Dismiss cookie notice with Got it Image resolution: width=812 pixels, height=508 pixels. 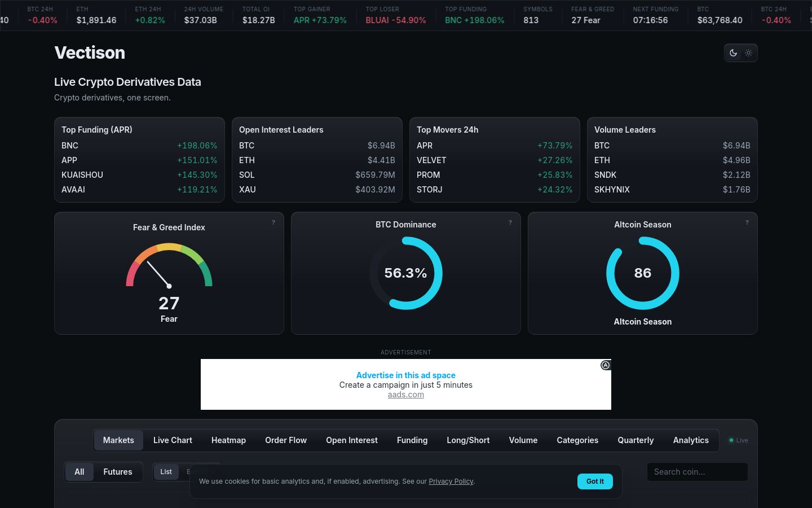tap(595, 481)
